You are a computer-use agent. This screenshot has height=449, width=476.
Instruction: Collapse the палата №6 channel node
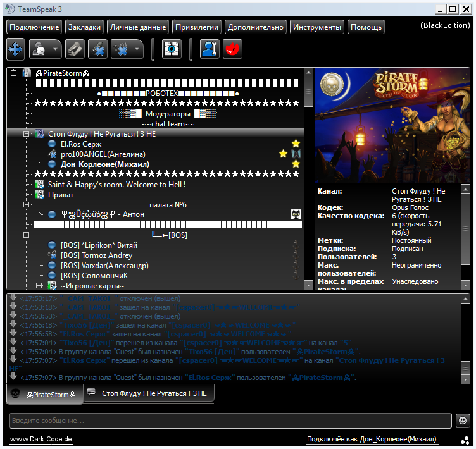click(27, 205)
